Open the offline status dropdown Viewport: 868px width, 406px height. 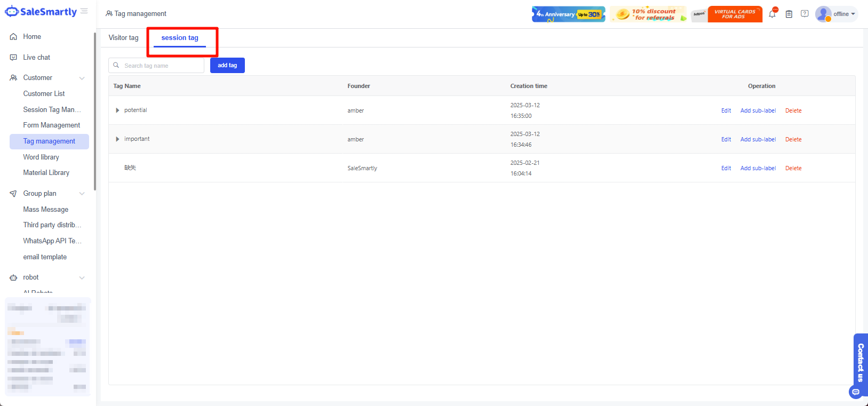pos(845,14)
